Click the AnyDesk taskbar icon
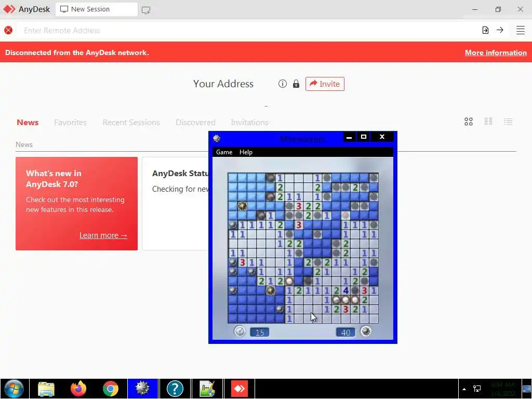 [239, 389]
